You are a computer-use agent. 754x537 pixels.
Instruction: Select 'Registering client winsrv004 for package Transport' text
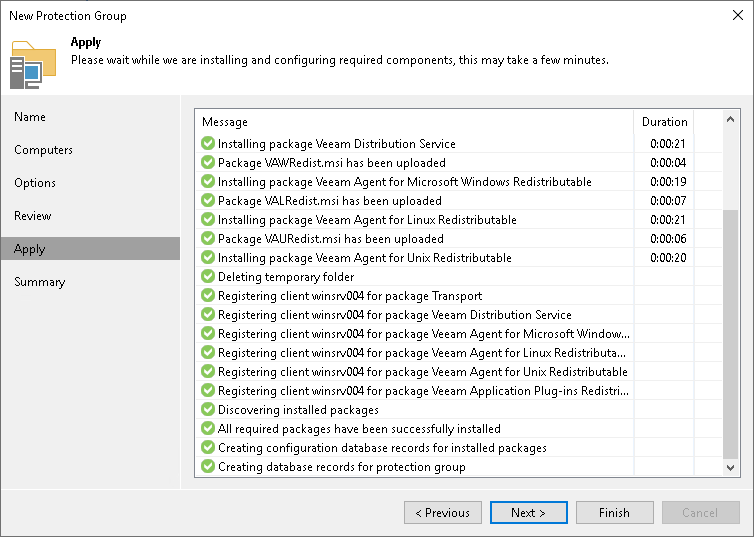tap(350, 296)
